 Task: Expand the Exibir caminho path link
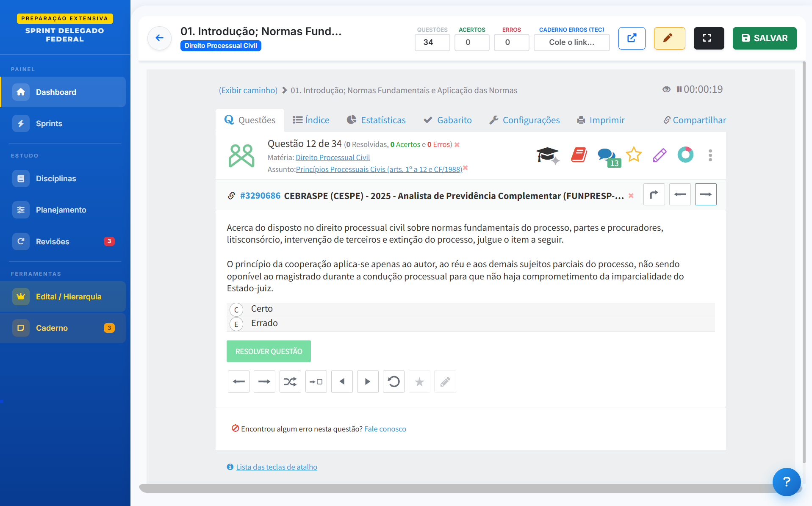click(248, 90)
